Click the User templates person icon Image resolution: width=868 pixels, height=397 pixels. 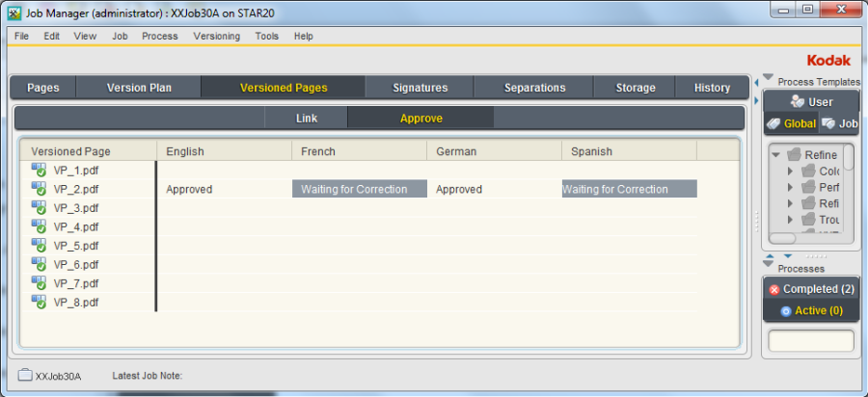[798, 102]
